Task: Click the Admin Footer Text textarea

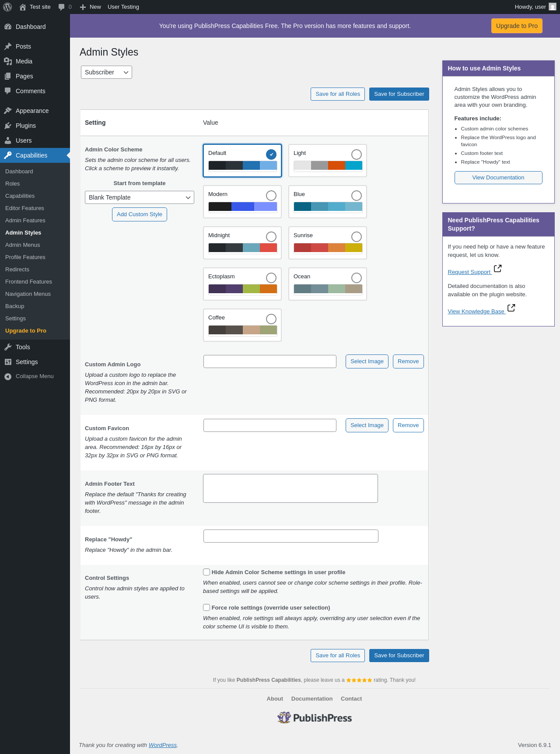Action: point(290,488)
